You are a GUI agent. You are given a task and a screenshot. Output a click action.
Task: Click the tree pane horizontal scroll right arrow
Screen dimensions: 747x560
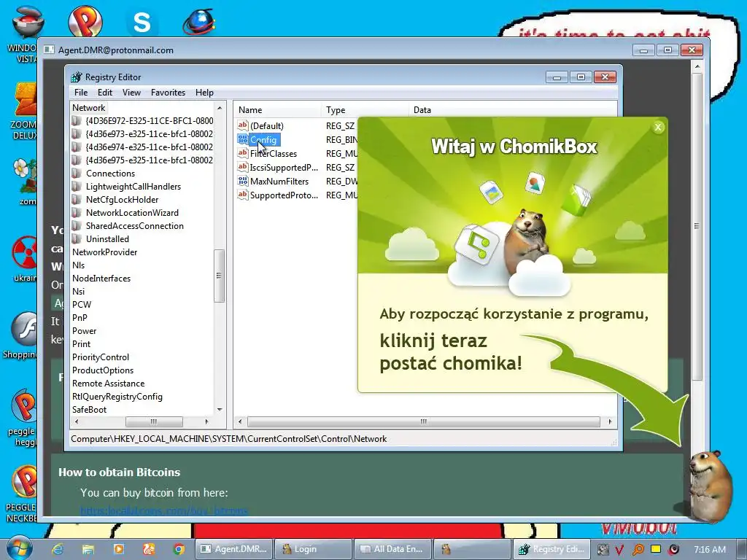click(206, 421)
